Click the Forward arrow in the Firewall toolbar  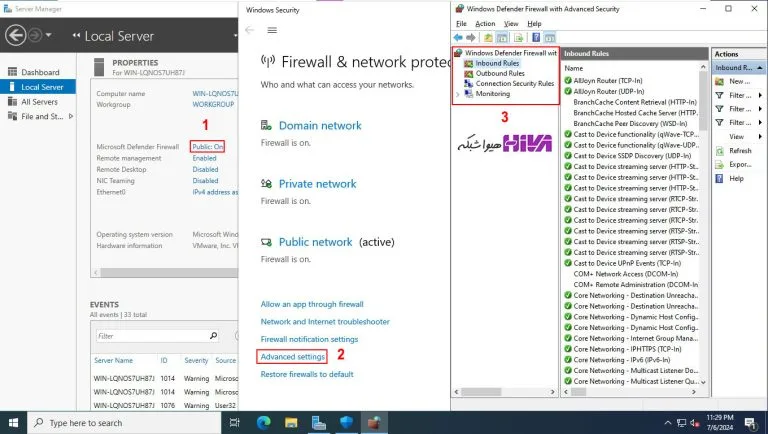[x=471, y=38]
